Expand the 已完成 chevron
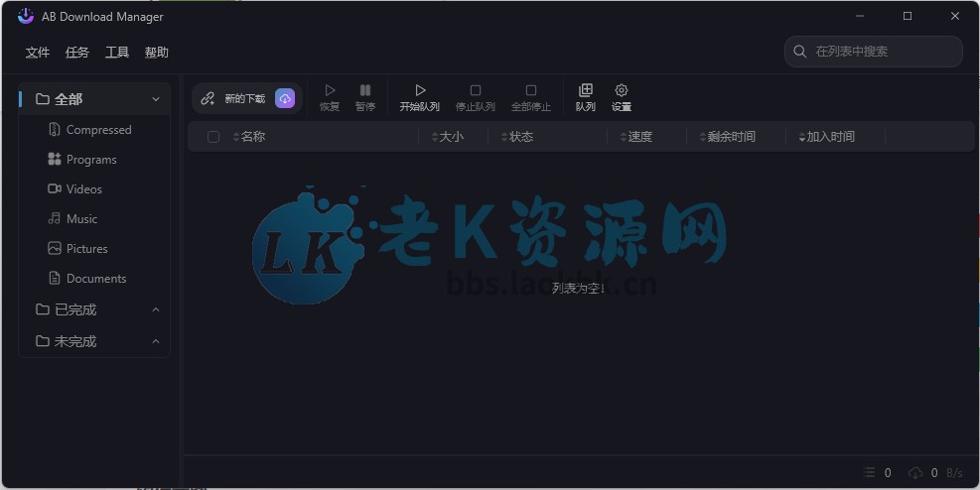The height and width of the screenshot is (490, 980). pyautogui.click(x=156, y=309)
